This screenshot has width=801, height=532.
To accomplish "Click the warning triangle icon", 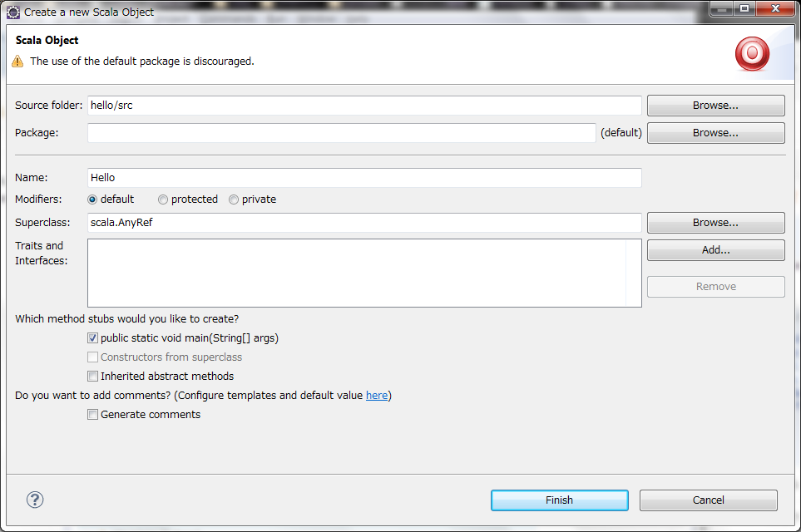I will click(17, 62).
